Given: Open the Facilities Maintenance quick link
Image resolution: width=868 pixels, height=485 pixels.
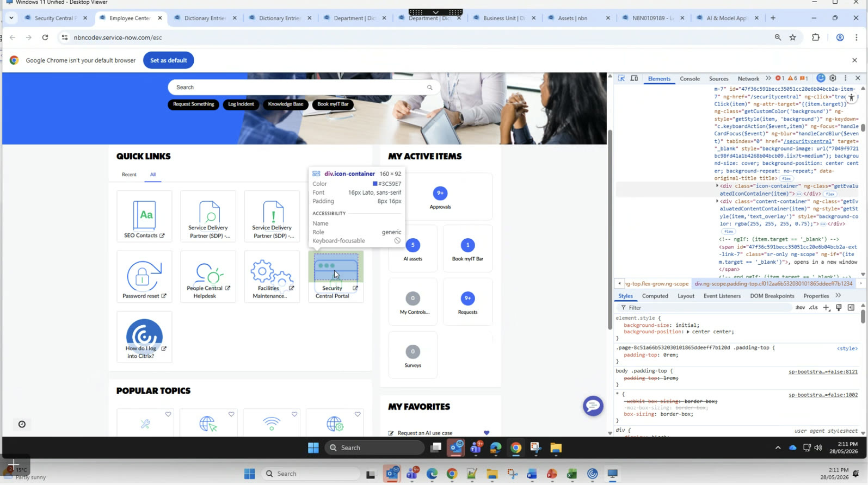Looking at the screenshot, I should point(272,277).
